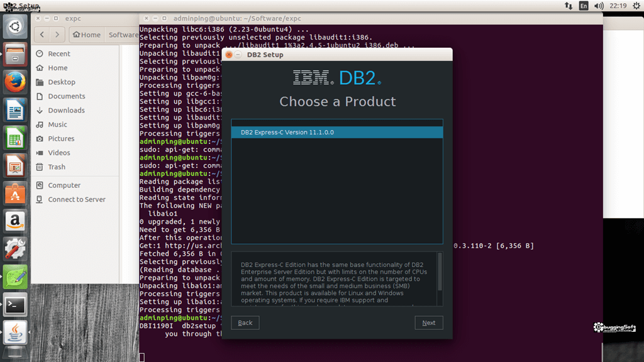The image size is (644, 362).
Task: Minimize the DB2 Setup dialog
Action: 238,55
